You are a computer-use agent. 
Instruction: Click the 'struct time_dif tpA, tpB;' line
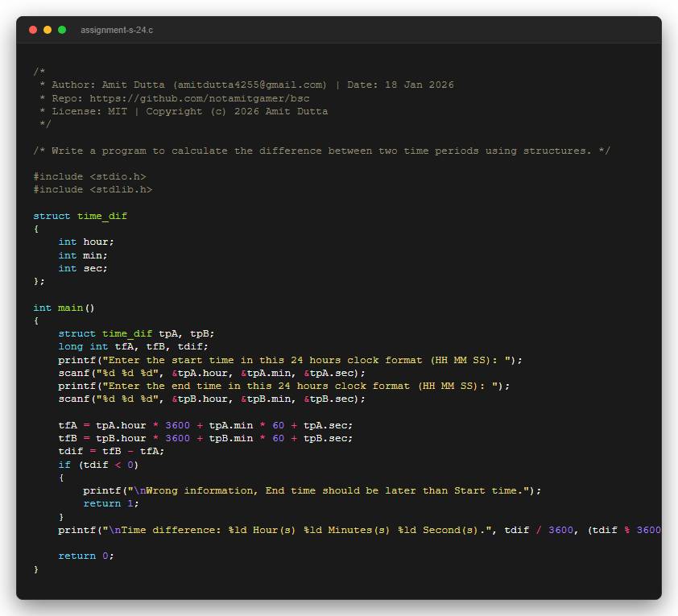click(137, 333)
